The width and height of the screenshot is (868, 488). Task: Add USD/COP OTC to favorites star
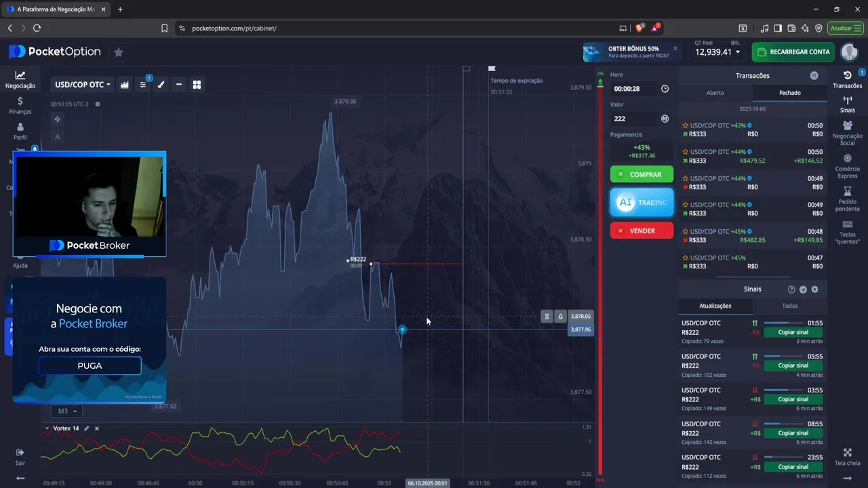(119, 52)
